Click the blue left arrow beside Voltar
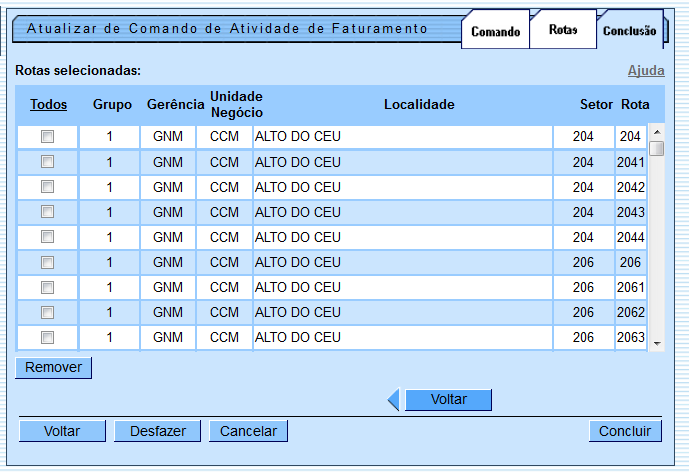This screenshot has width=689, height=472. 394,400
